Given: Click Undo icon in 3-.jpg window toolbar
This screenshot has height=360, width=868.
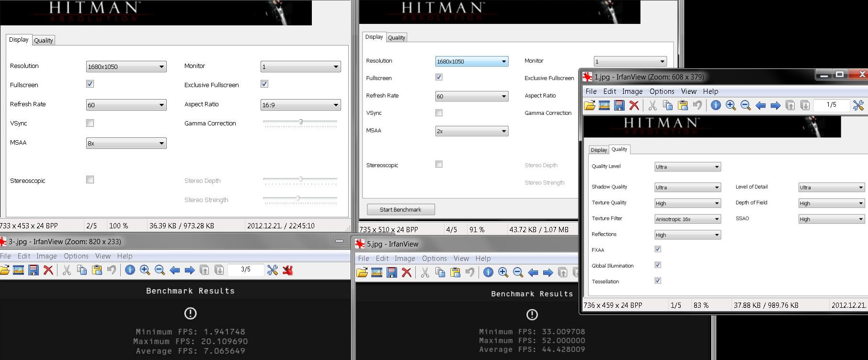Looking at the screenshot, I should 112,270.
